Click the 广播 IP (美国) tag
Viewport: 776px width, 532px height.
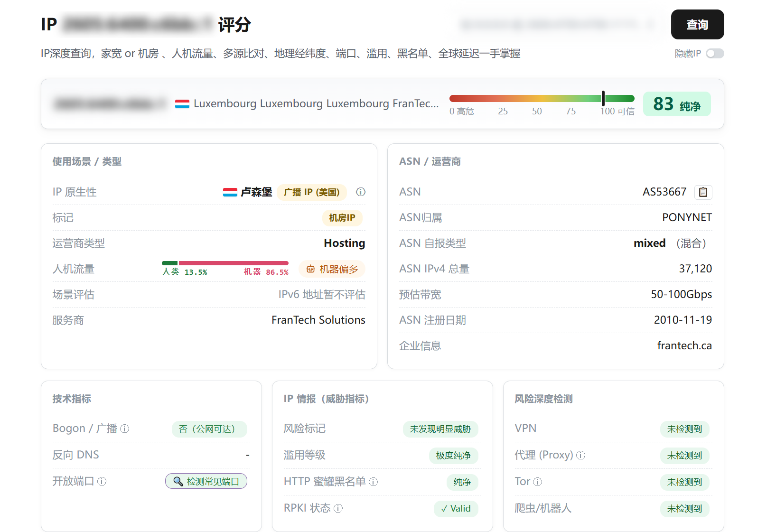coord(312,192)
